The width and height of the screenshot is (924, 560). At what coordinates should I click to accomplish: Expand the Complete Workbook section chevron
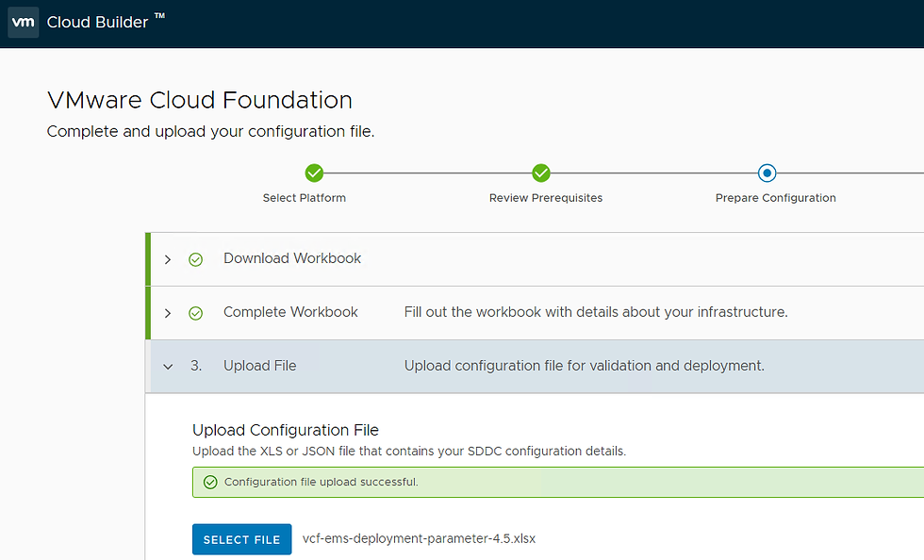[x=168, y=313]
